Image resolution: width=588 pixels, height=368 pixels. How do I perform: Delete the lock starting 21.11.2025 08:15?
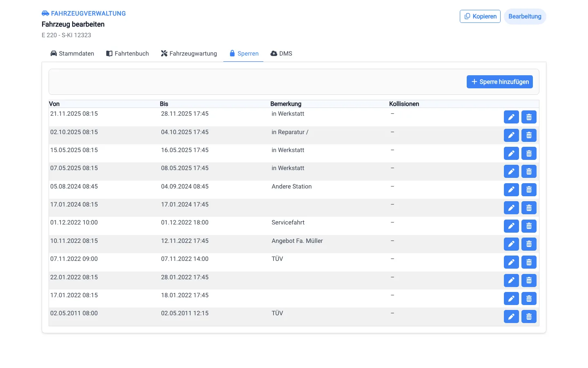click(529, 117)
